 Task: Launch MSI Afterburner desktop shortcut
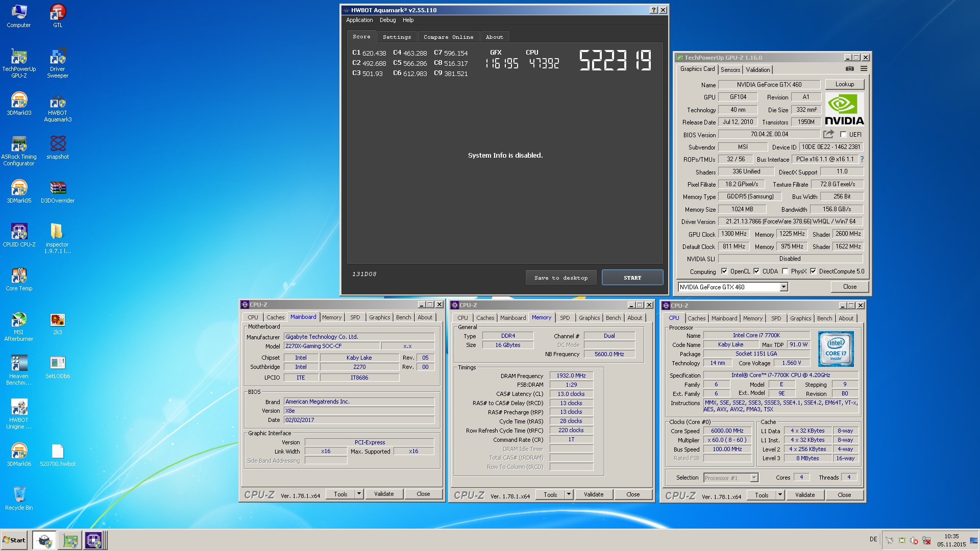[x=19, y=327]
